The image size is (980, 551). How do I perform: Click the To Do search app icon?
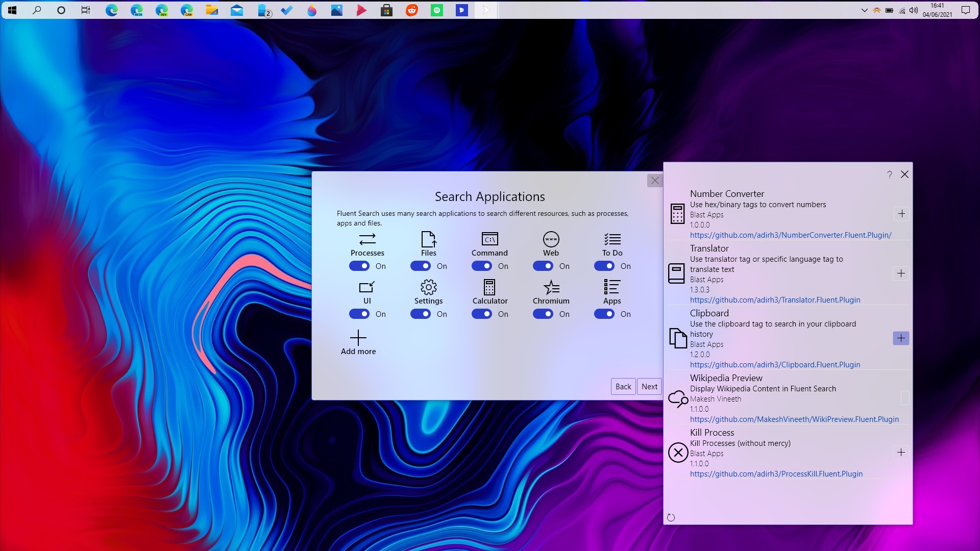tap(612, 239)
